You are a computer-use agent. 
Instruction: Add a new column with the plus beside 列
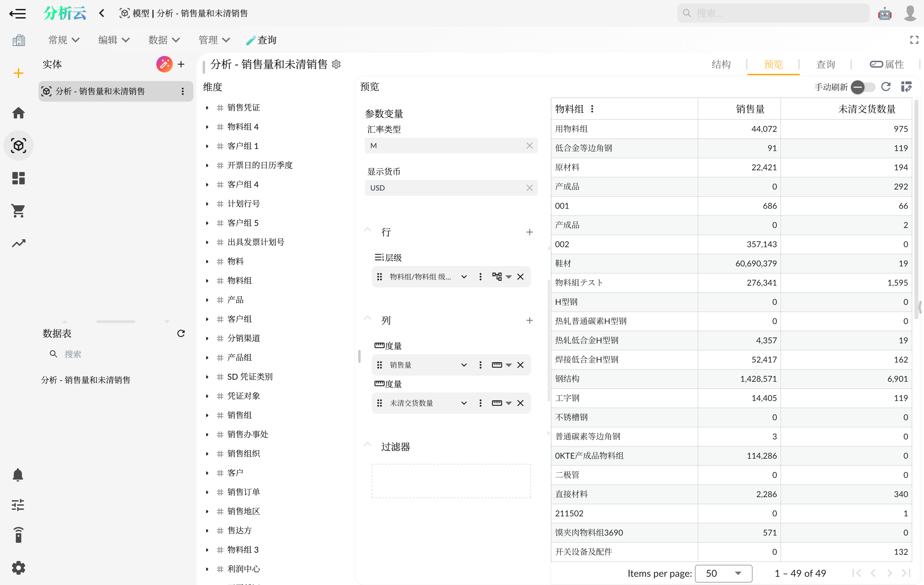[530, 320]
